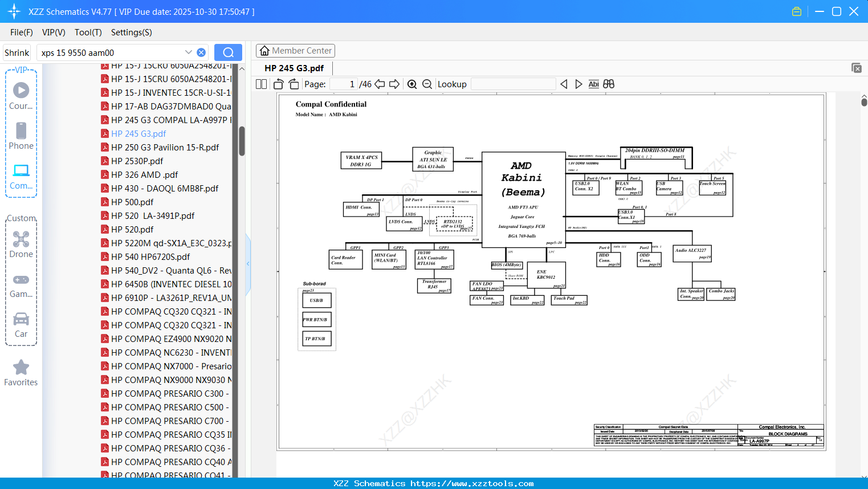Open HP COMPAQ PRESARIO CQ40 file

(x=166, y=462)
